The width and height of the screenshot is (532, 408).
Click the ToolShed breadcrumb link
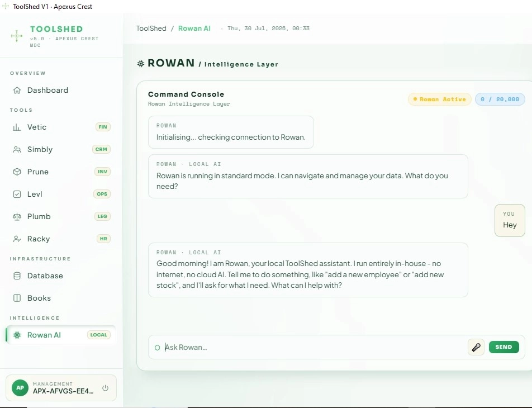click(x=151, y=29)
